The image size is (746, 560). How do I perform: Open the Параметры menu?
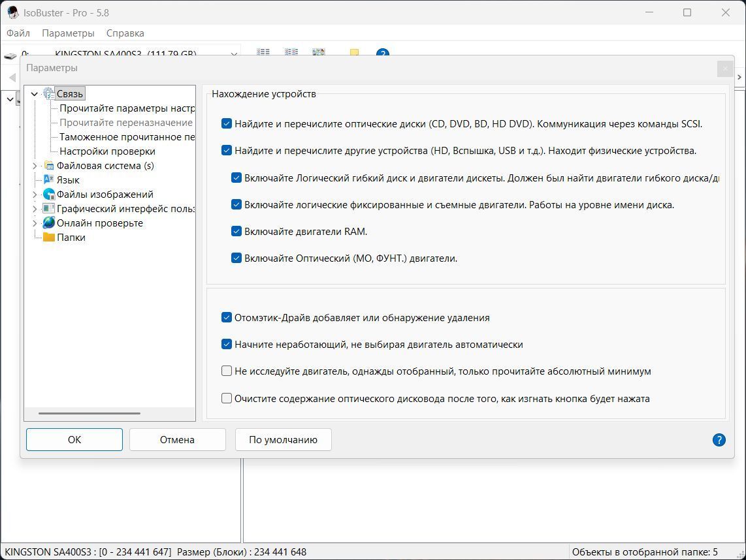pos(68,33)
